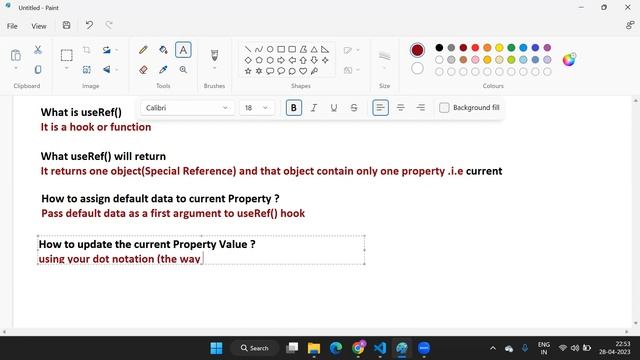Screen dimensions: 640x360
Task: Click the taskbar Search box
Action: point(255,348)
